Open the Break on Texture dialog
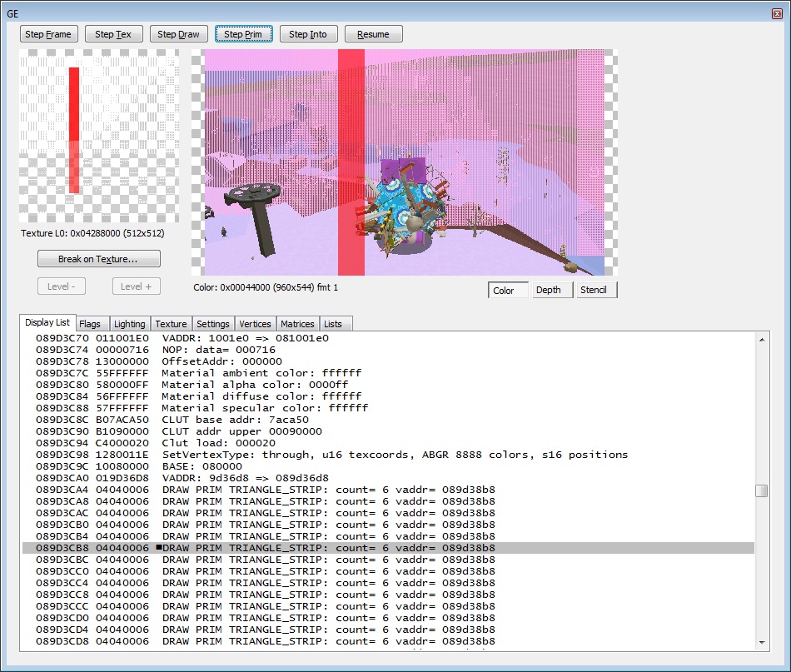This screenshot has width=791, height=672. (98, 259)
